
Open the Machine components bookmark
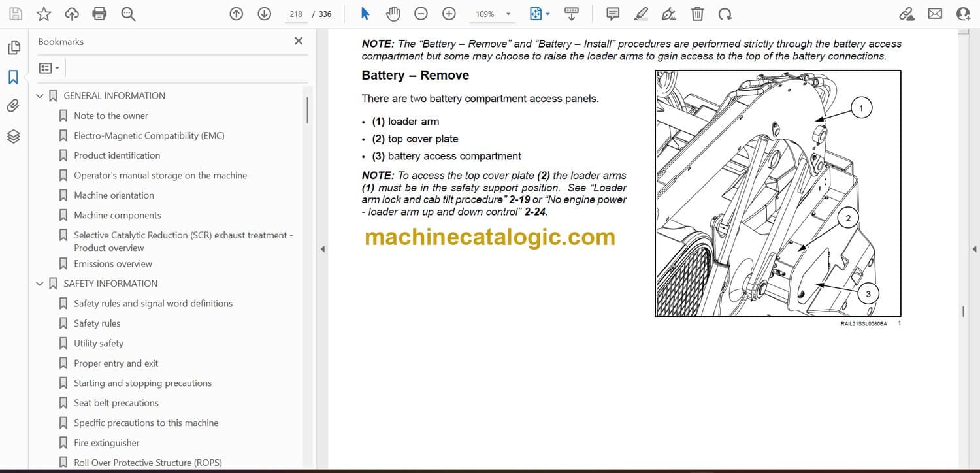click(x=117, y=215)
